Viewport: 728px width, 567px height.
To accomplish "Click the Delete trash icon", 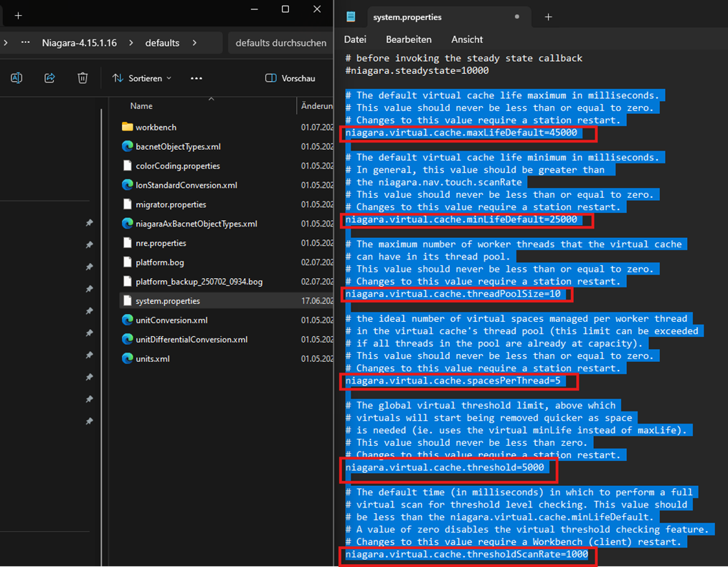I will coord(82,78).
